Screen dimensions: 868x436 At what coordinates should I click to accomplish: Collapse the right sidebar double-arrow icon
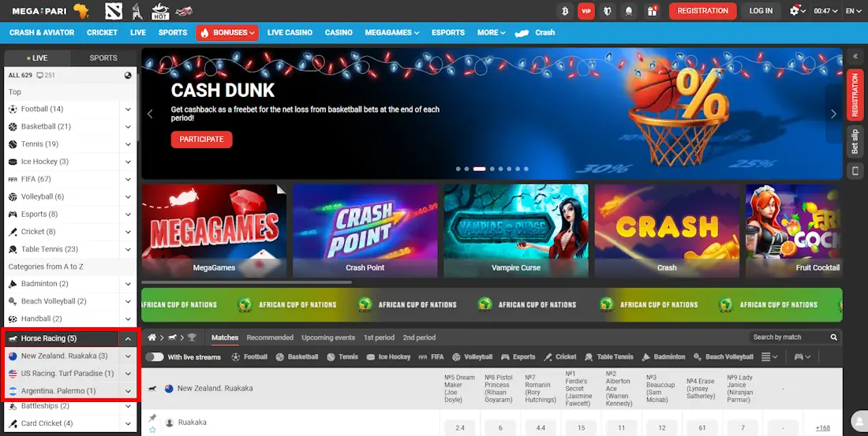tap(855, 56)
